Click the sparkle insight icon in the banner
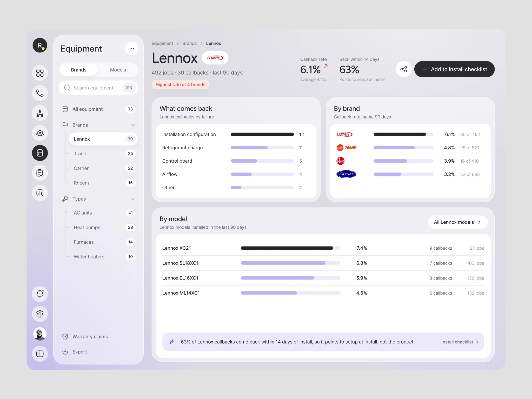The image size is (532, 399). (171, 342)
